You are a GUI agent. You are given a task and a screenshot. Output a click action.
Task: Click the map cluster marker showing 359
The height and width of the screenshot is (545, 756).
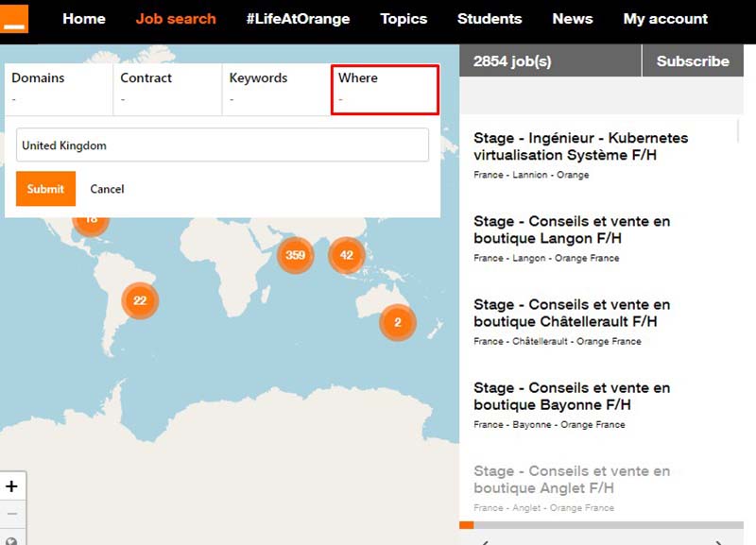click(x=295, y=255)
